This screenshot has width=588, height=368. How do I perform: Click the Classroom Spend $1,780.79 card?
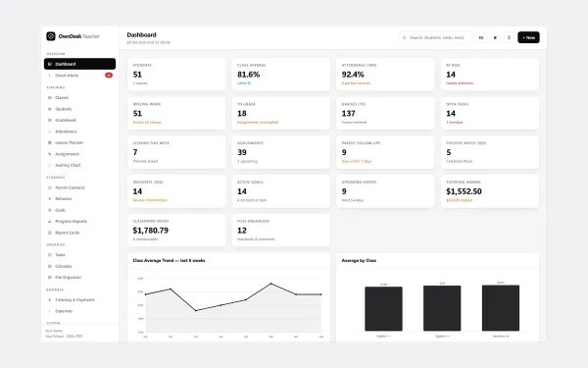(x=176, y=231)
